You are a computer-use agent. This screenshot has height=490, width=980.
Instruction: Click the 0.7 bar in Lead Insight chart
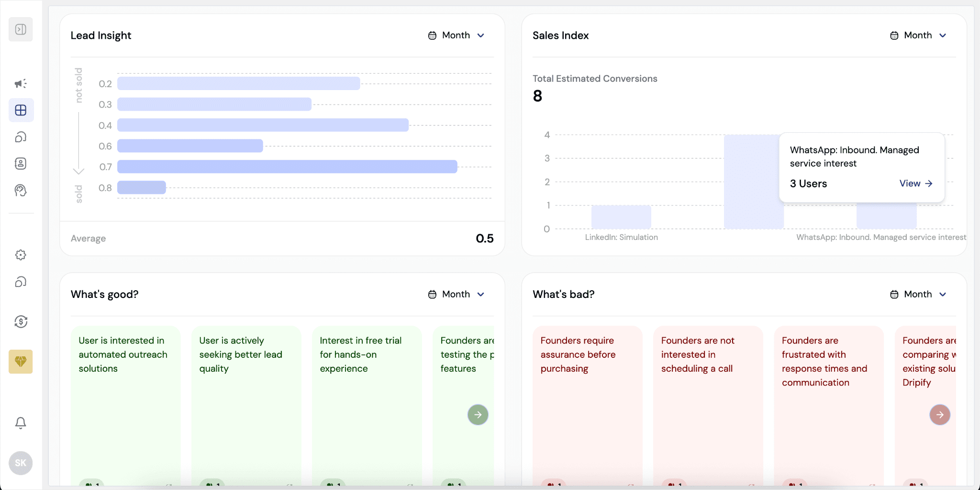point(286,166)
